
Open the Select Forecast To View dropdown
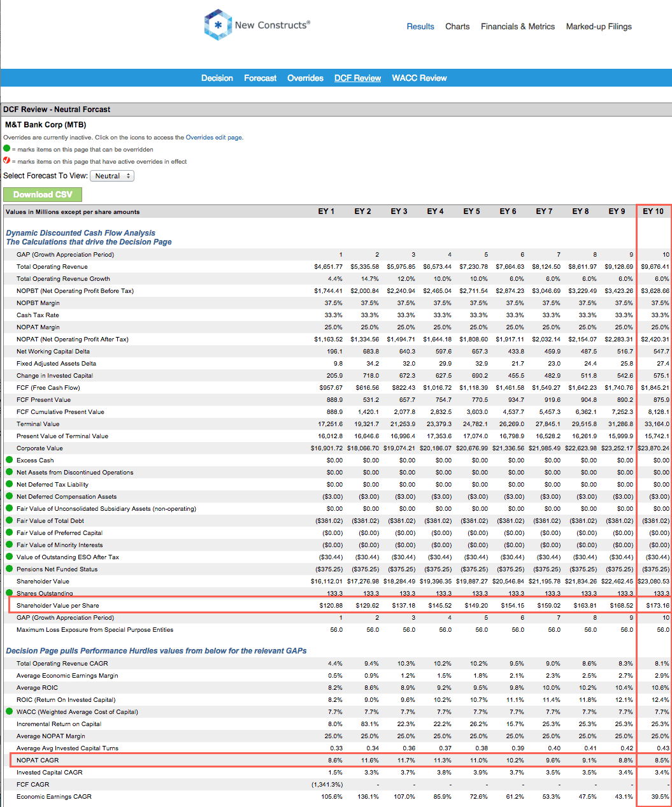[x=112, y=175]
